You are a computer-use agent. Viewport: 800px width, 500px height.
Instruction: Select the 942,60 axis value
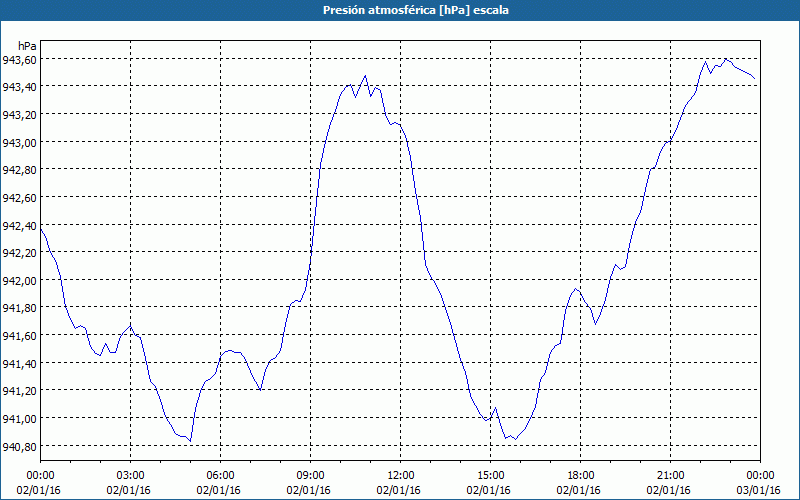point(19,198)
